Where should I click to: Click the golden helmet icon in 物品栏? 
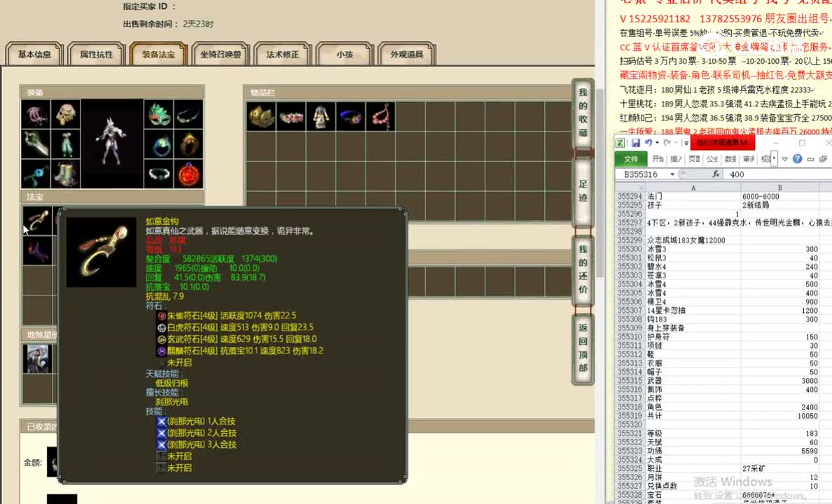[261, 116]
